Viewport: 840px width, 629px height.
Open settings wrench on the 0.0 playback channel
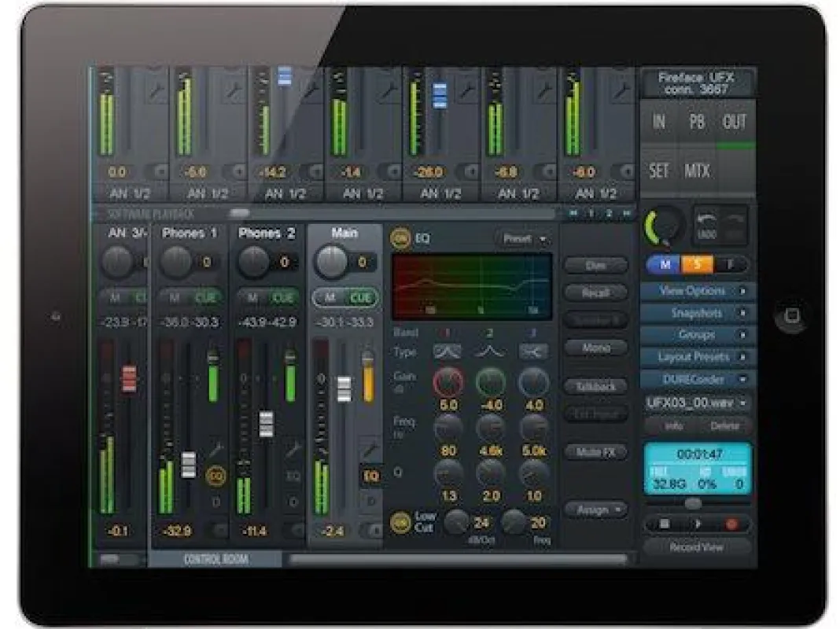pyautogui.click(x=157, y=89)
